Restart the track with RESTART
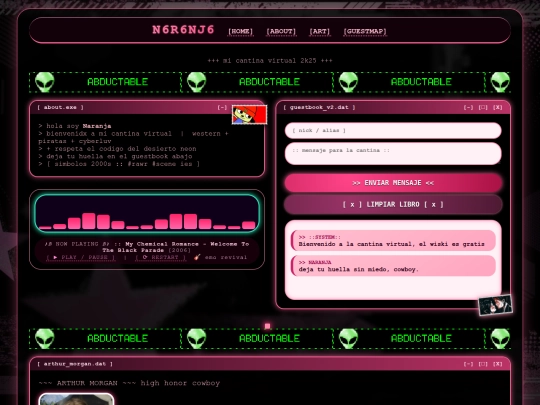540x405 pixels. [160, 257]
